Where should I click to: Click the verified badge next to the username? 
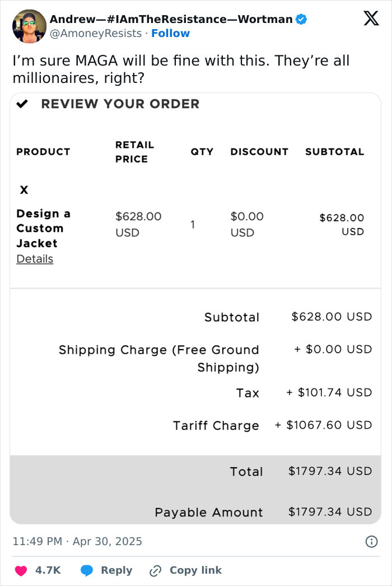point(301,18)
